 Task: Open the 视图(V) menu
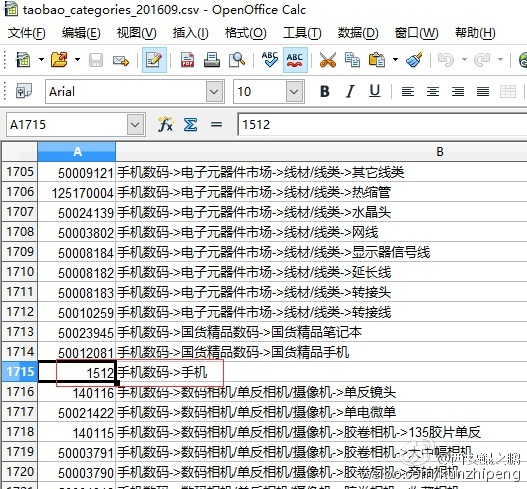tap(136, 33)
